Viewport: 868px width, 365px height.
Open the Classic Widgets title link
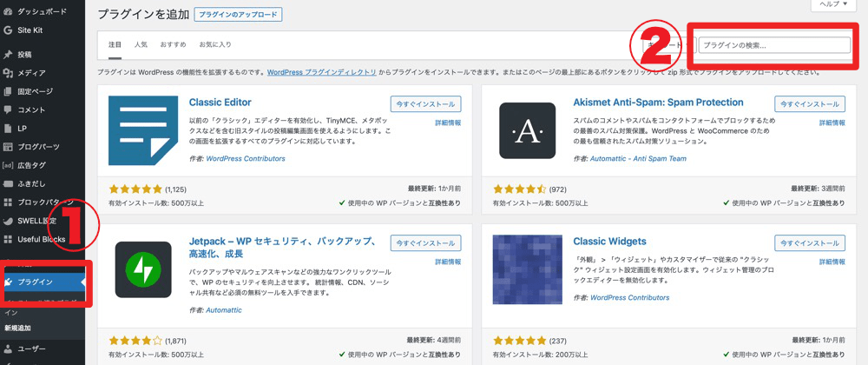[609, 242]
